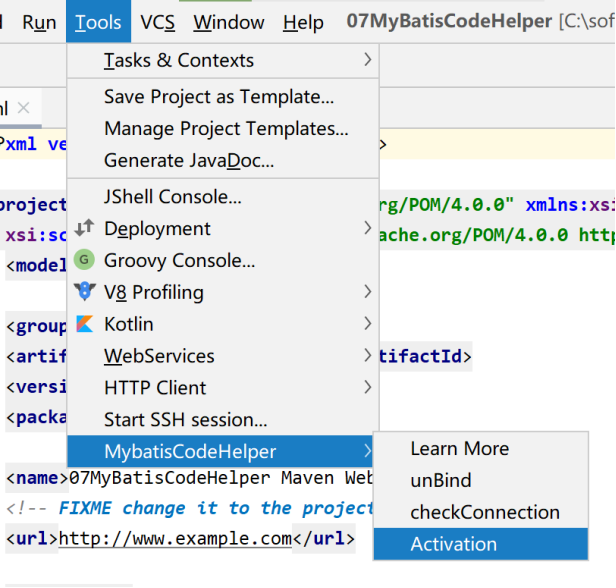The height and width of the screenshot is (588, 616).
Task: Click the Deployment arrows icon
Action: (84, 228)
